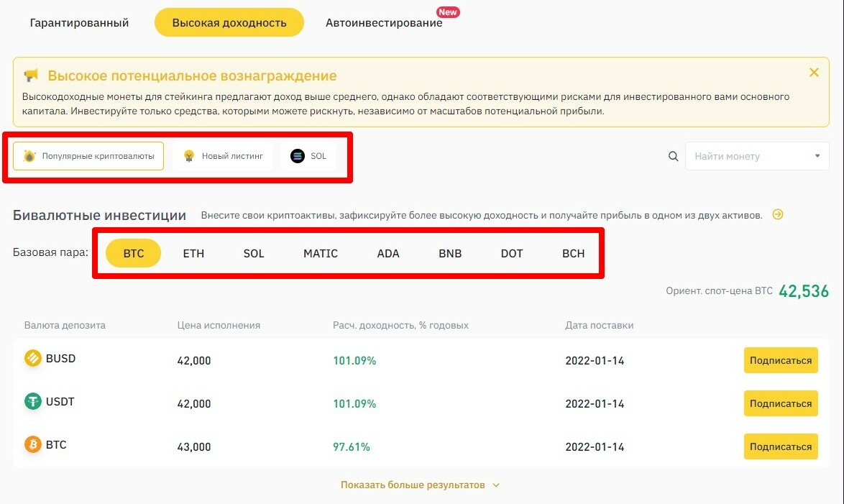Click the BUSD row 101.09% yield
The width and height of the screenshot is (844, 504).
point(354,360)
